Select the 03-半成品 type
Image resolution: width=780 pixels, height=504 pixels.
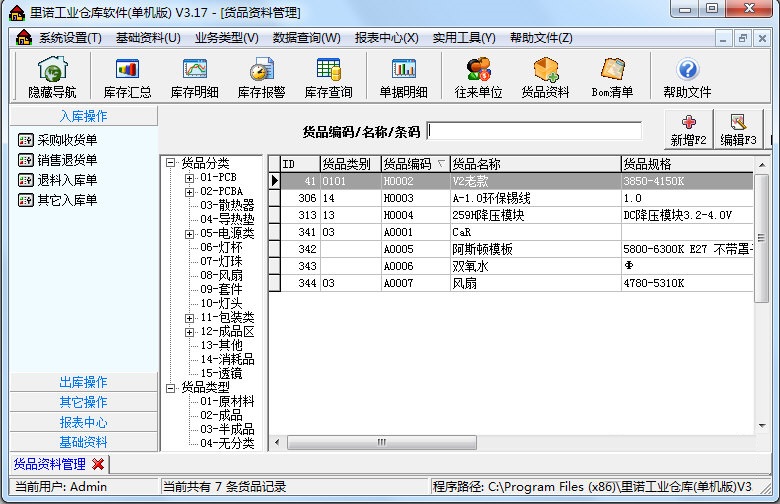(227, 429)
